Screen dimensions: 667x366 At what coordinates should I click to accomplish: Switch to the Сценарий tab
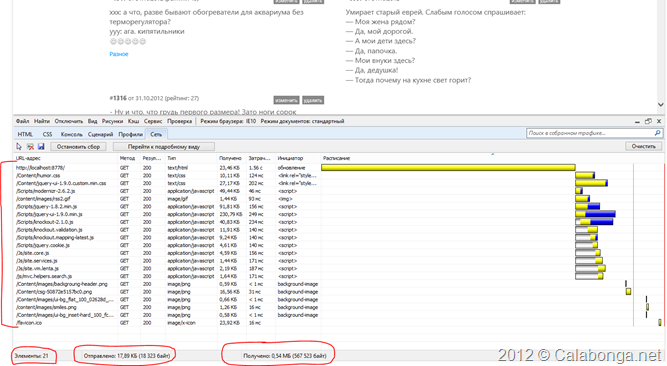(x=100, y=134)
